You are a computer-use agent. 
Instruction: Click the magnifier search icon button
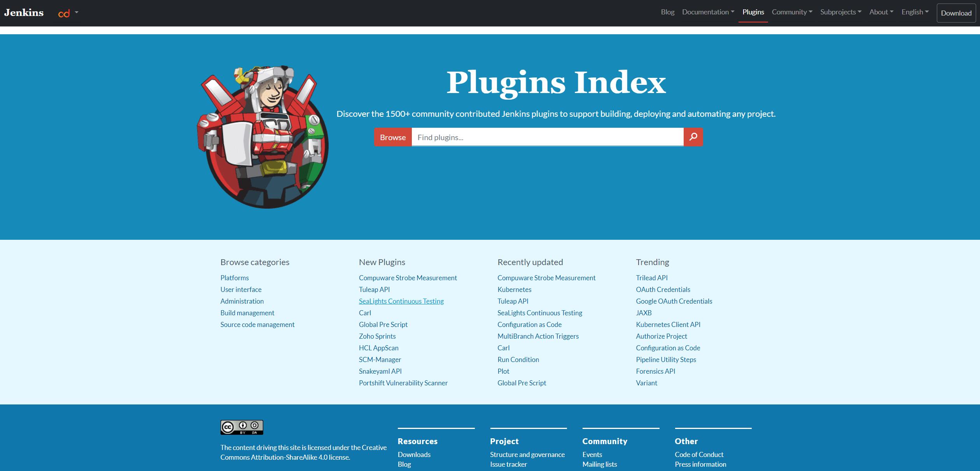(x=693, y=137)
